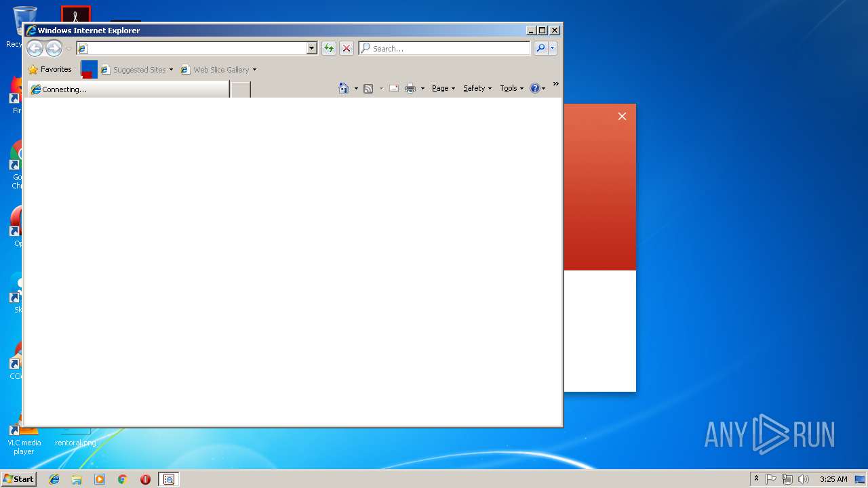This screenshot has height=488, width=868.
Task: Launch Opera from the taskbar
Action: [x=145, y=479]
